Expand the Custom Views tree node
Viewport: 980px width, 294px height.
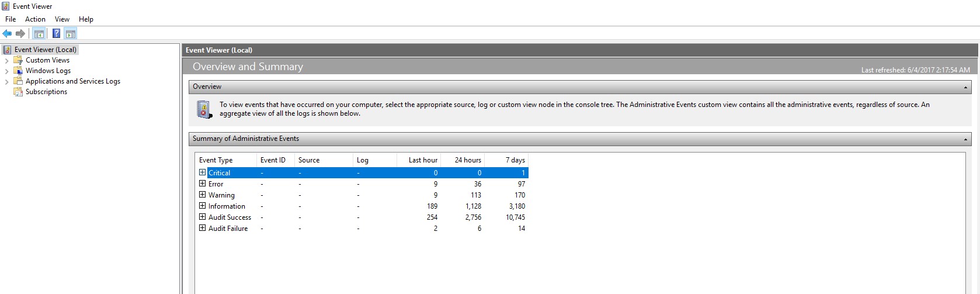(6, 61)
